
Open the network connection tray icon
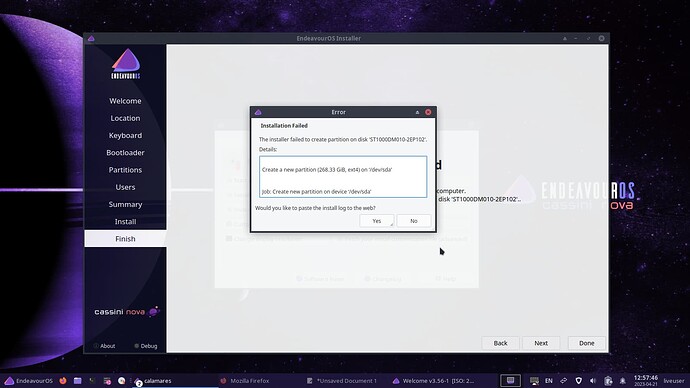point(564,381)
